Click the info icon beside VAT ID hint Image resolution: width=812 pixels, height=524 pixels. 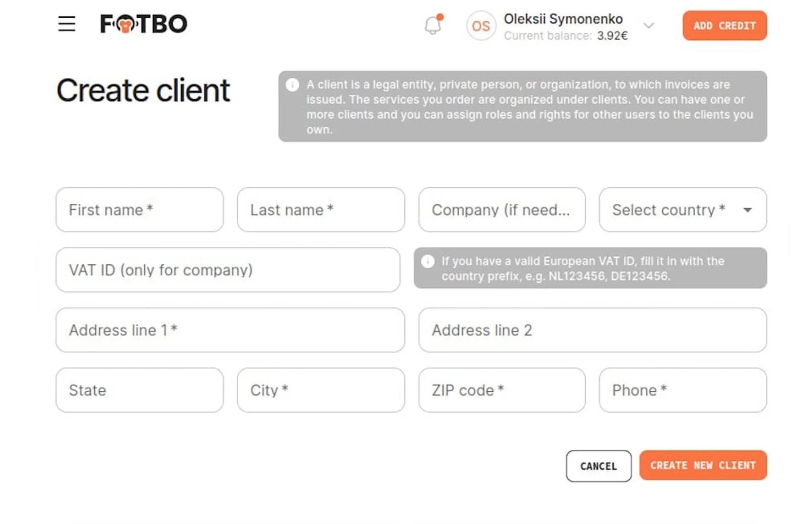[428, 261]
